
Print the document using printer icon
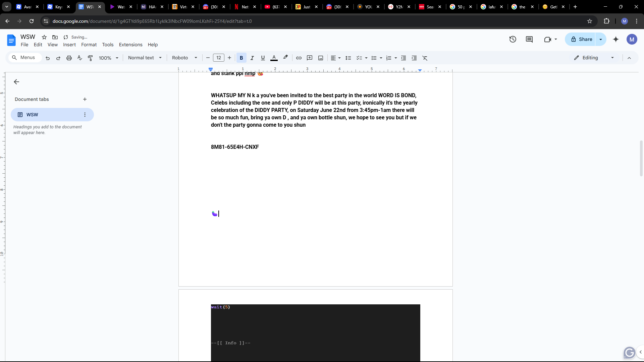tap(69, 58)
